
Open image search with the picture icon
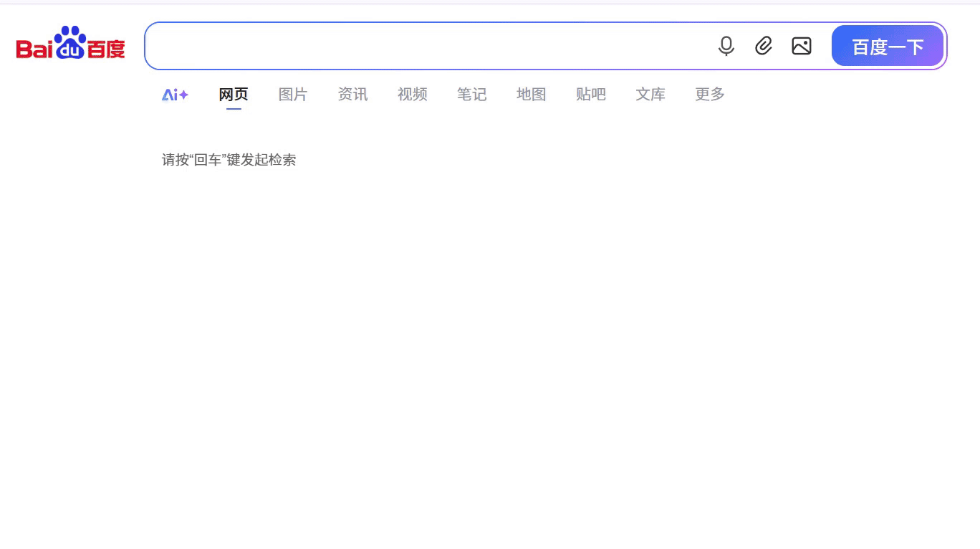point(802,46)
